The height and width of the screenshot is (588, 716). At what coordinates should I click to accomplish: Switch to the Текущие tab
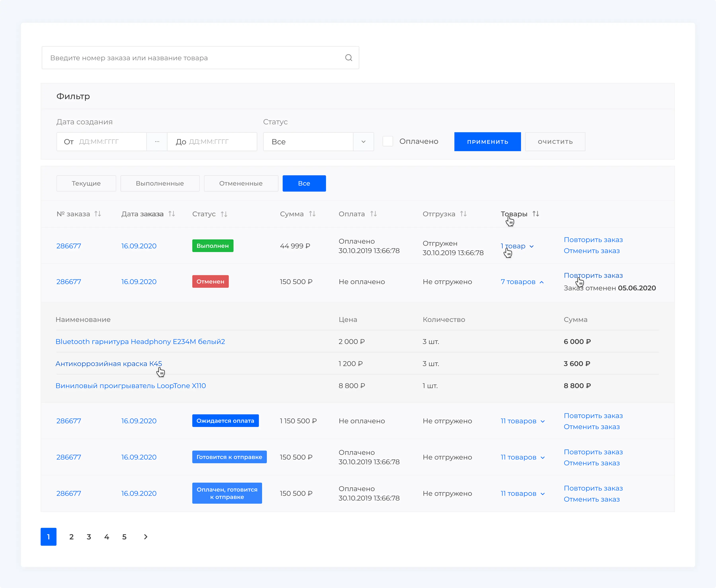[x=86, y=183]
